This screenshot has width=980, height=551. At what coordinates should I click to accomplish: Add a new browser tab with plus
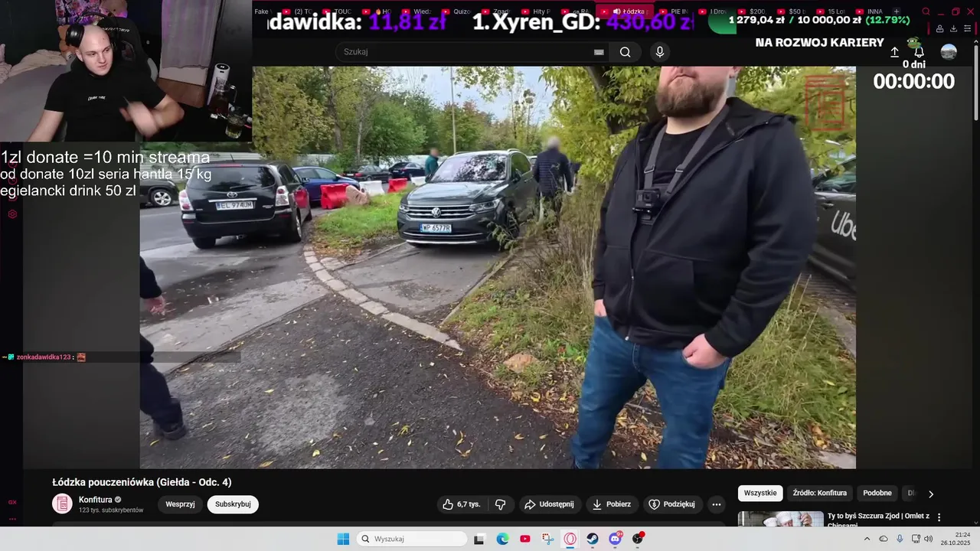point(897,11)
